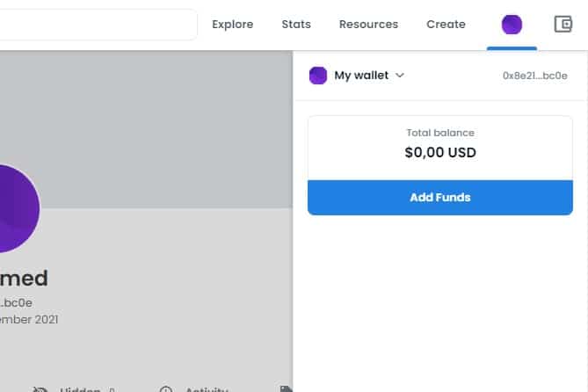Click the purple icon beside My wallet
Viewport: 588px width, 392px height.
click(x=318, y=76)
